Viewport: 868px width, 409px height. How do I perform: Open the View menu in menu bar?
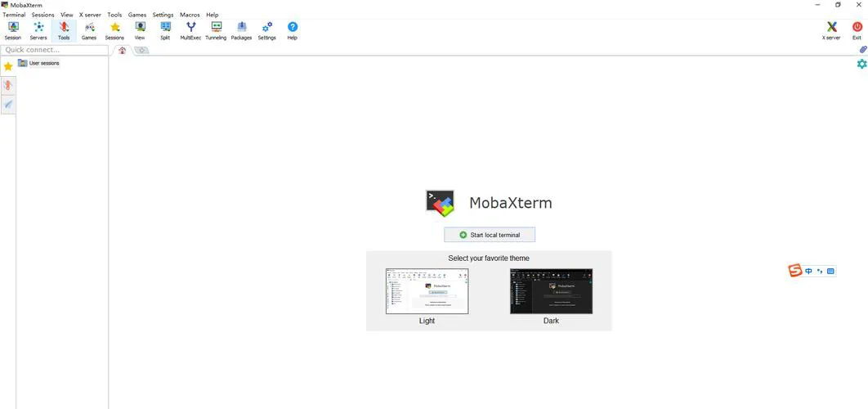click(66, 15)
